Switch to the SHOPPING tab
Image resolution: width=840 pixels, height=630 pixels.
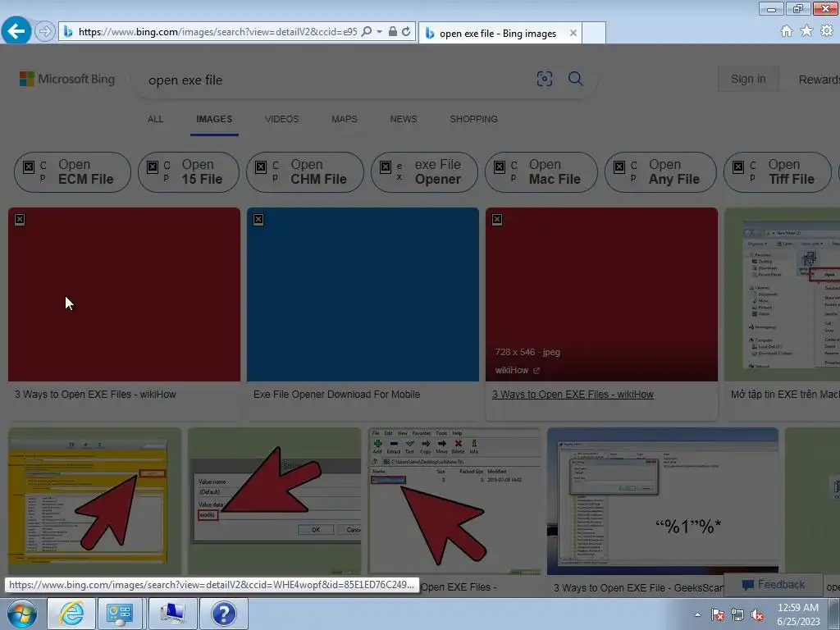tap(473, 119)
